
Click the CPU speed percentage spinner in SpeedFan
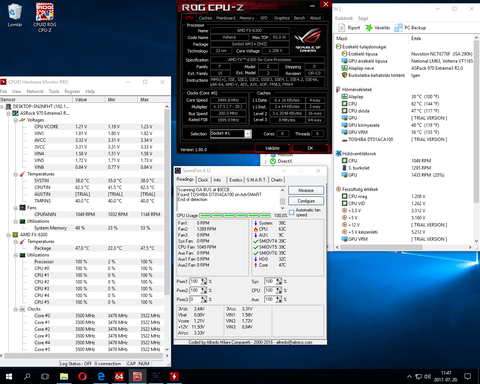click(279, 290)
